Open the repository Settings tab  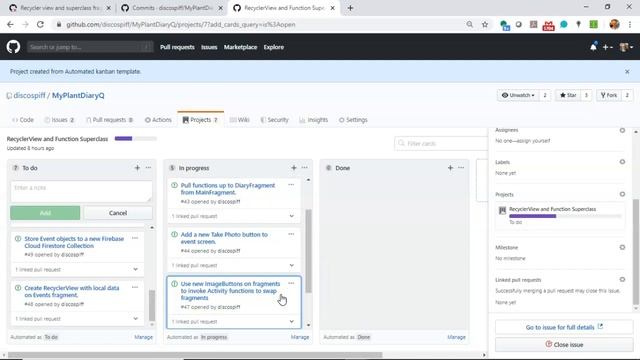pyautogui.click(x=353, y=120)
